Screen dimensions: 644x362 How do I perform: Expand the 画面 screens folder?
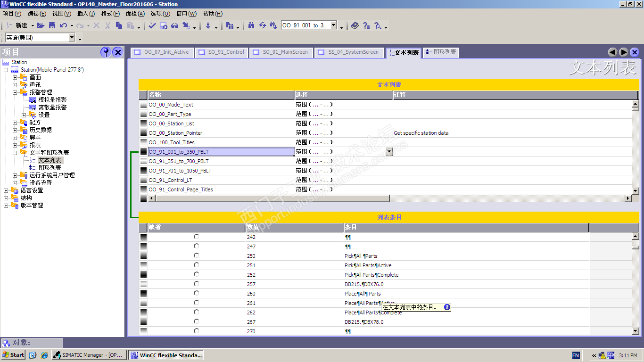[15, 77]
